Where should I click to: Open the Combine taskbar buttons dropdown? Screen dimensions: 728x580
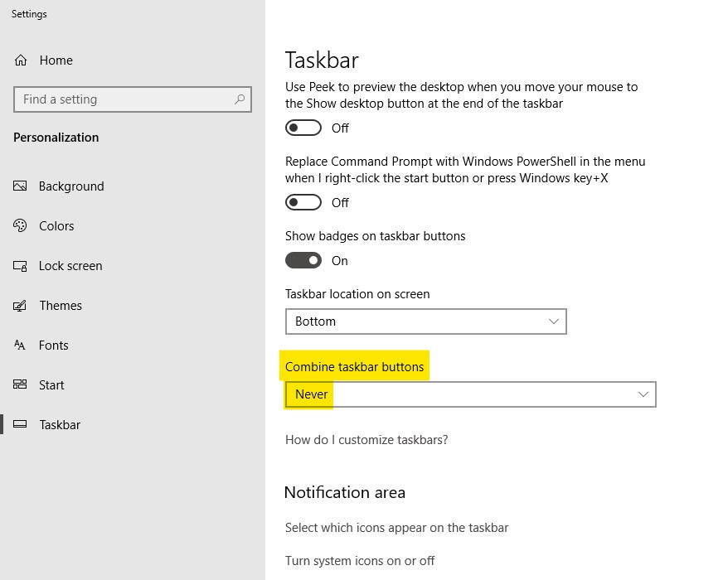coord(470,394)
